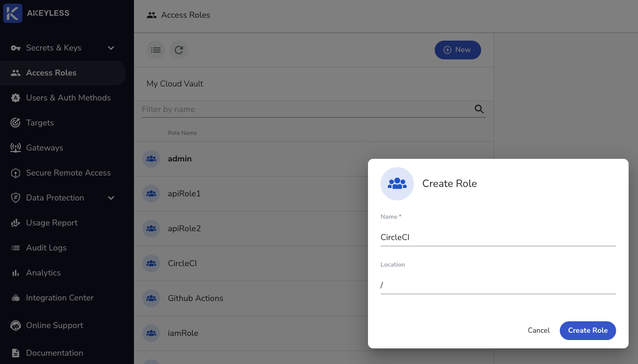Viewport: 638px width, 364px height.
Task: Click the Usage Report chart icon
Action: pos(16,223)
